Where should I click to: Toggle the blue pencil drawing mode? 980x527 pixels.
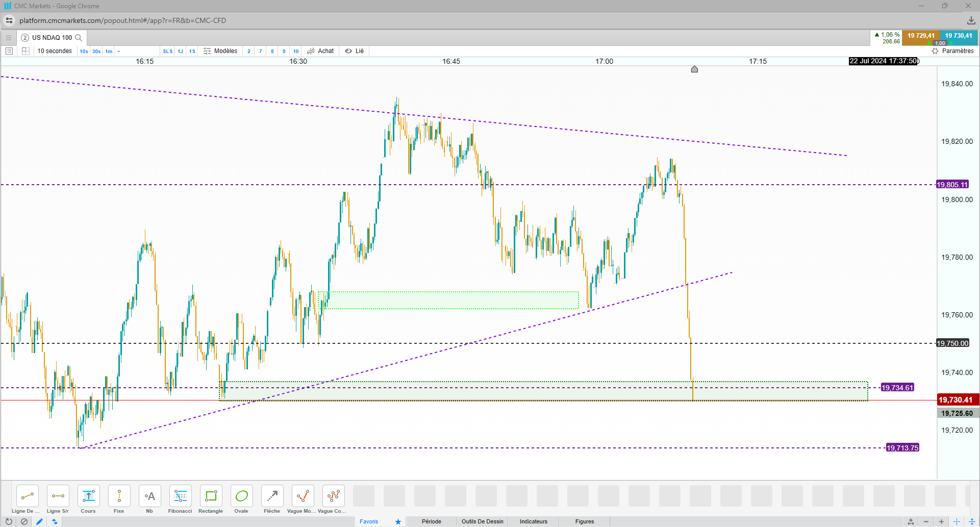coord(39,521)
